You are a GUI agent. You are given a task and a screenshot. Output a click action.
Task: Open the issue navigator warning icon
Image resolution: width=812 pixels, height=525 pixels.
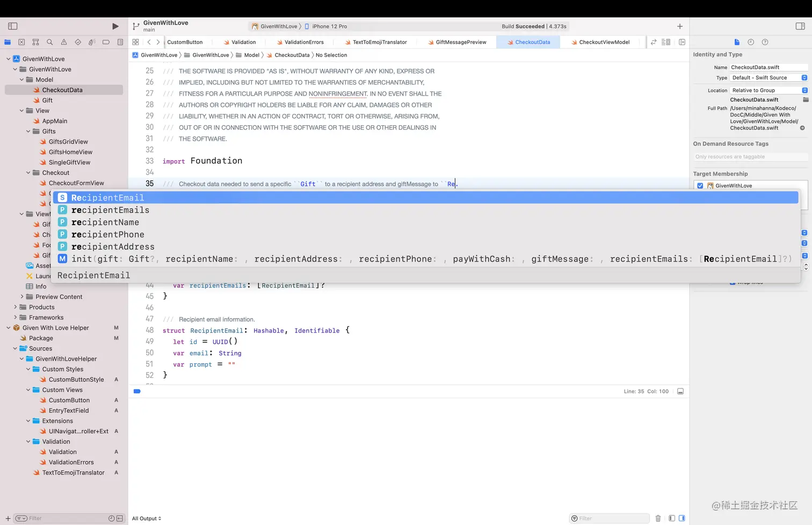click(x=64, y=42)
